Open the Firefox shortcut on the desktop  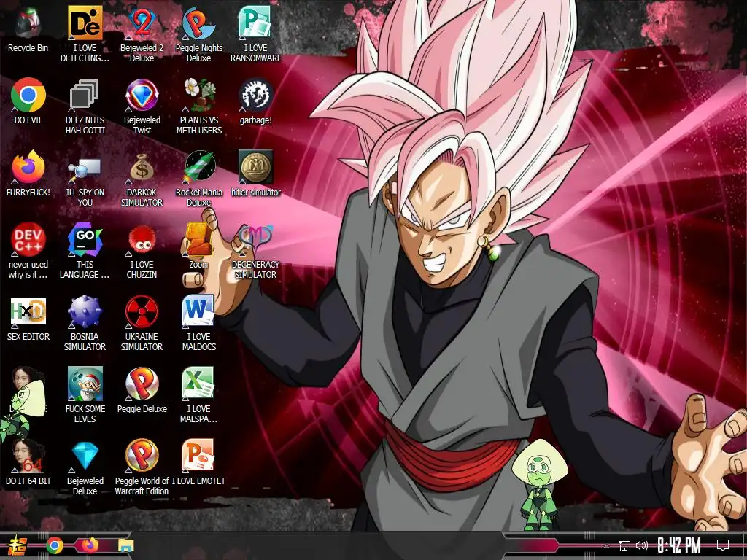[x=28, y=174]
